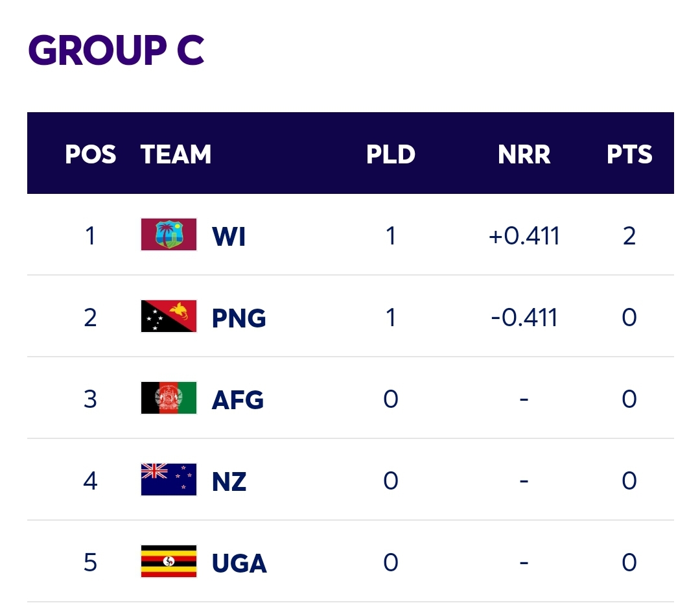
Task: Click the Uganda flag icon
Action: pos(169,562)
